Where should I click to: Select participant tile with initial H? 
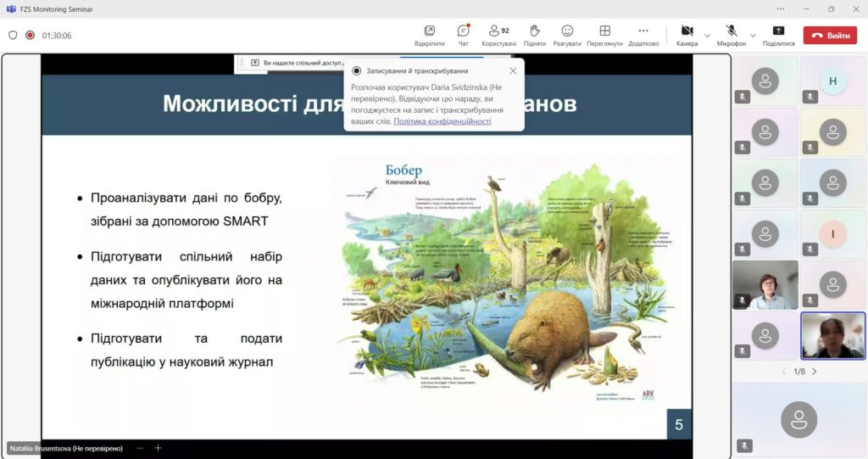click(x=832, y=81)
